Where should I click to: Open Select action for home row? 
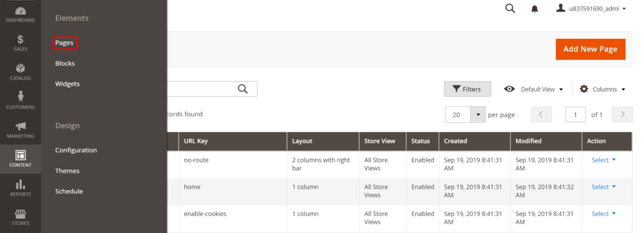[x=604, y=187]
